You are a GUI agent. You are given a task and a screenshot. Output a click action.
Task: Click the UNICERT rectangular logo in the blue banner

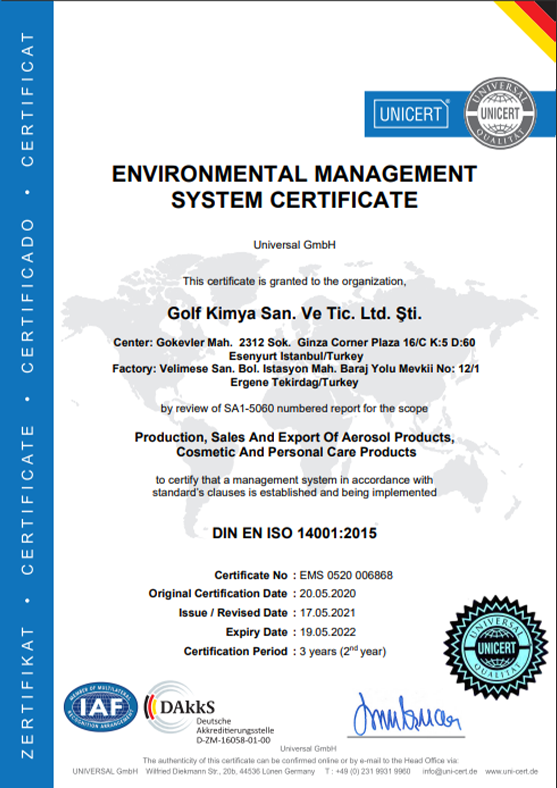point(411,114)
